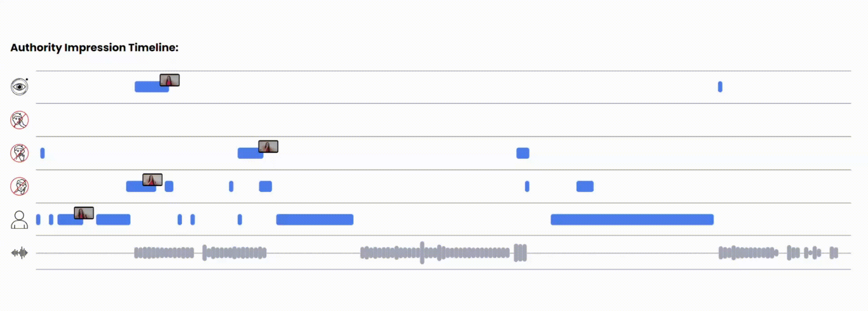
Task: Select the first small marker in hand-over-mouth row
Action: click(x=42, y=153)
